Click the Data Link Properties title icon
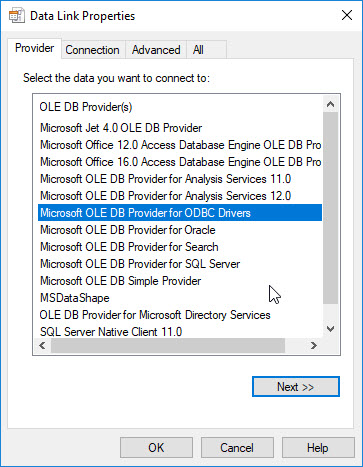363x467 pixels. (17, 16)
